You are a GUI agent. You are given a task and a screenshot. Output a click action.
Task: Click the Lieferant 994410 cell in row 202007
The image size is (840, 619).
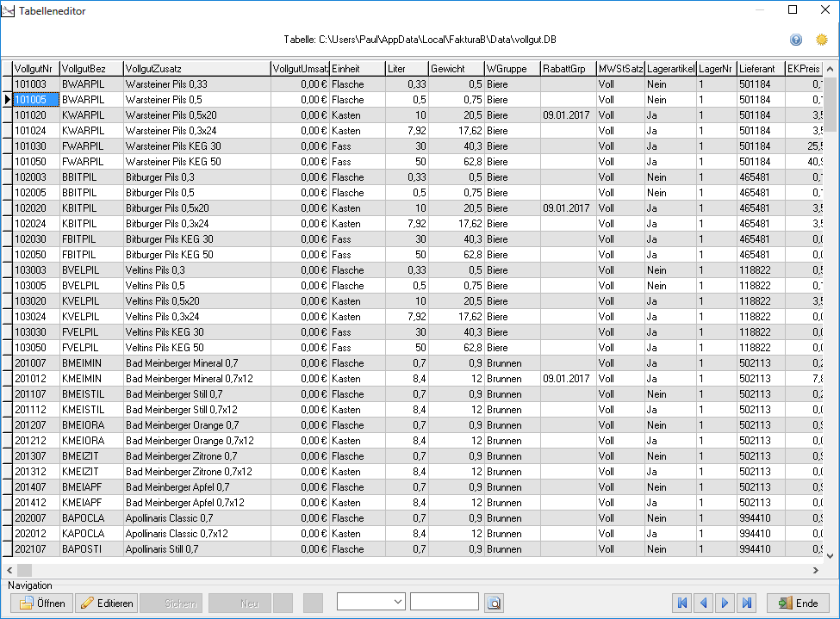[x=762, y=518]
